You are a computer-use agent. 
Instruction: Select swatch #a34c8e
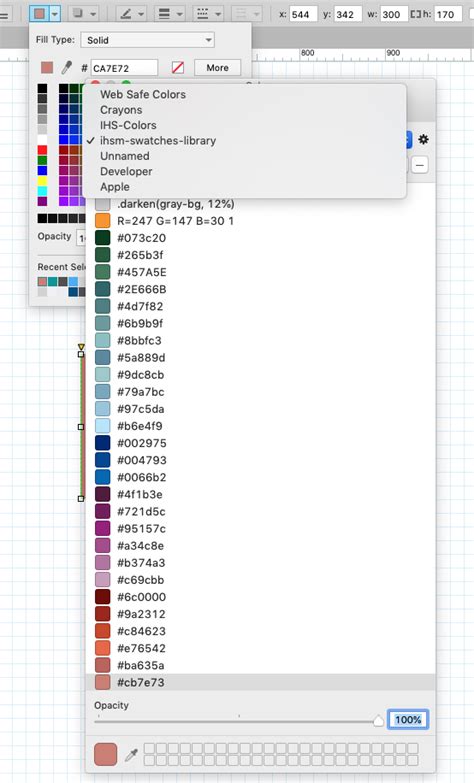260,546
